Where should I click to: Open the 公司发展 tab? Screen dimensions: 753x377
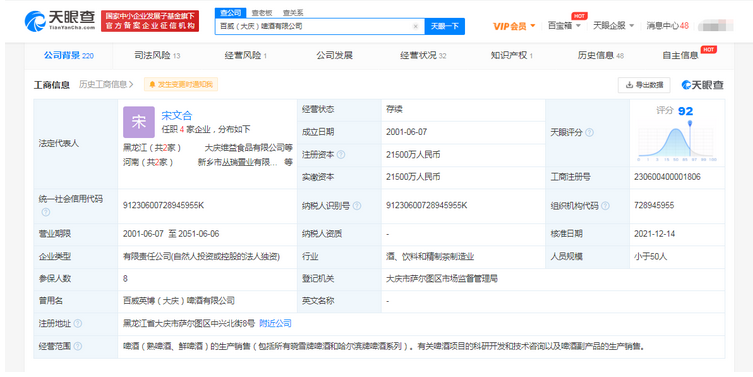334,56
